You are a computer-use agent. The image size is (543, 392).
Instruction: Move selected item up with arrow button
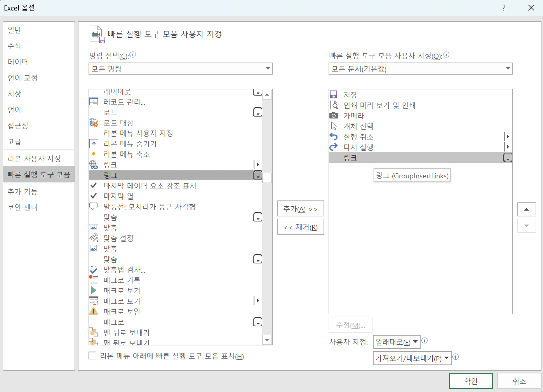(526, 209)
